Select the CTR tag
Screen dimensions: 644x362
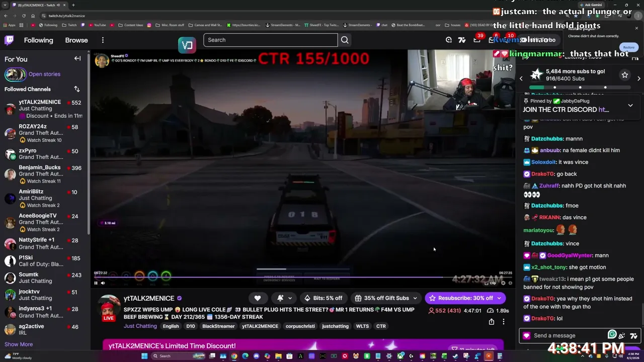[x=381, y=326]
